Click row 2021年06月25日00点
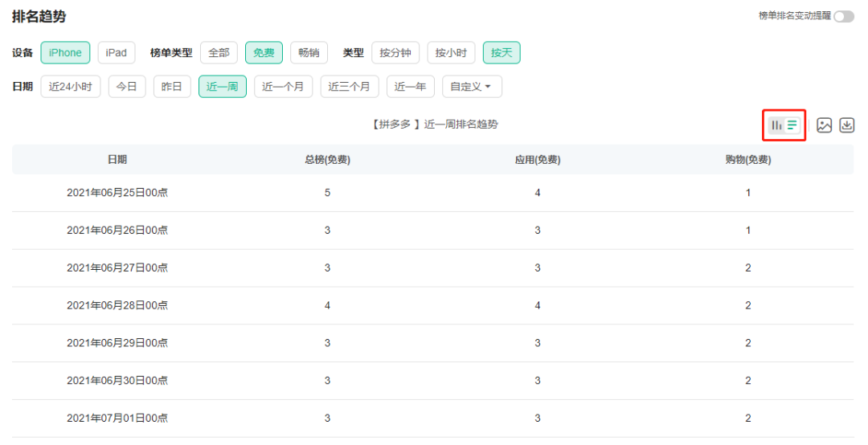This screenshot has width=868, height=445. click(433, 193)
